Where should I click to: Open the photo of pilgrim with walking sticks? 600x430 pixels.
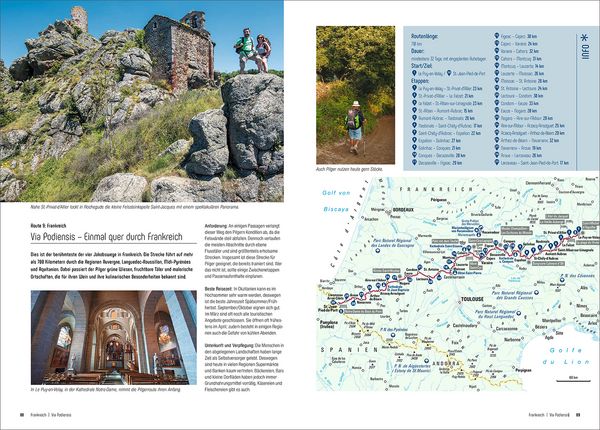coord(355,95)
